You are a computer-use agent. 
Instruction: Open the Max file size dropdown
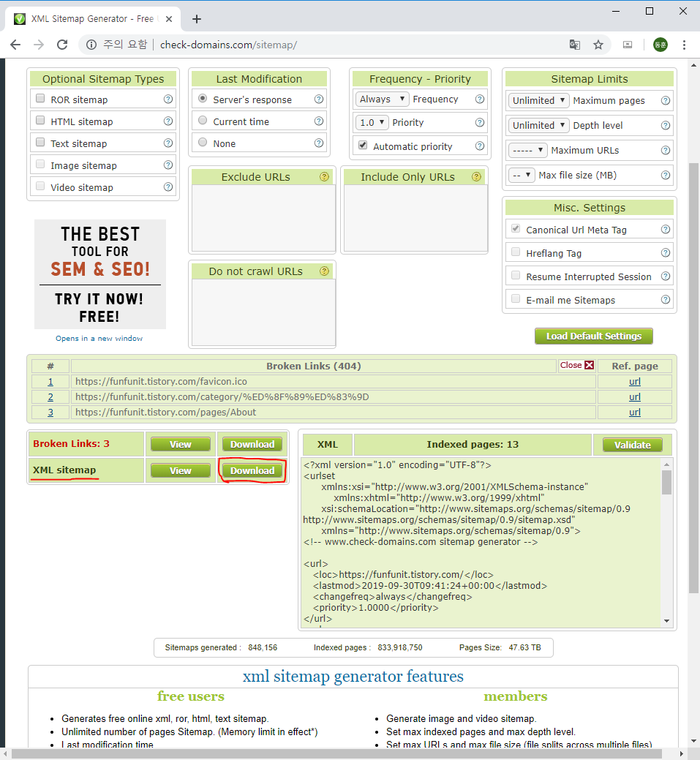(x=522, y=175)
